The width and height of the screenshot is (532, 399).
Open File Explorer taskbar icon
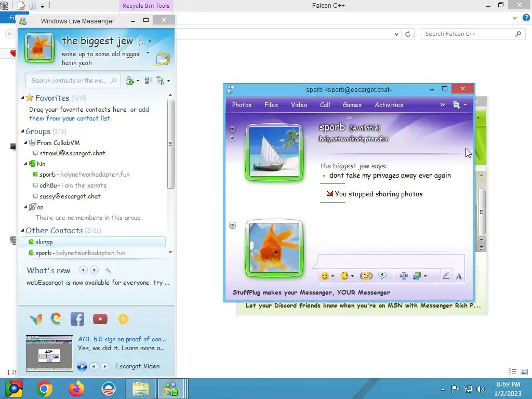pos(140,389)
